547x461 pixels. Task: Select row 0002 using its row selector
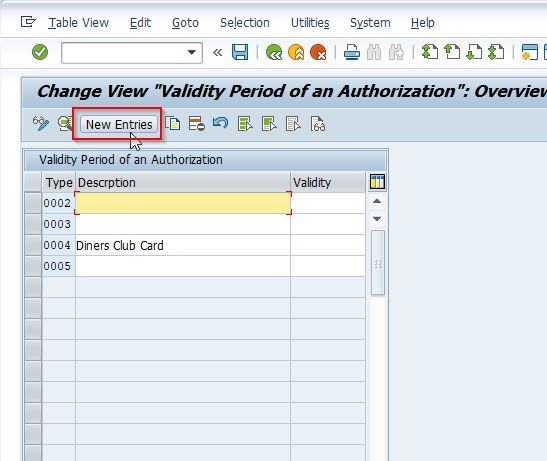tap(33, 203)
